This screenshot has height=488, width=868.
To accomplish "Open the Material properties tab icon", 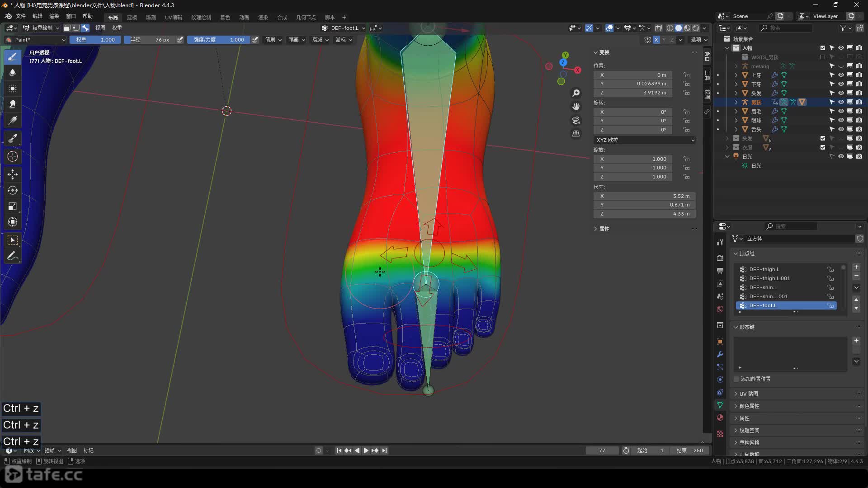I will coord(720,418).
